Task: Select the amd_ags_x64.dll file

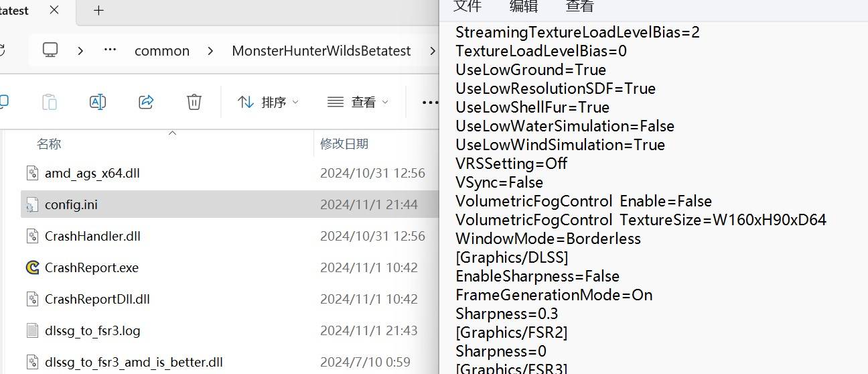Action: pyautogui.click(x=92, y=173)
